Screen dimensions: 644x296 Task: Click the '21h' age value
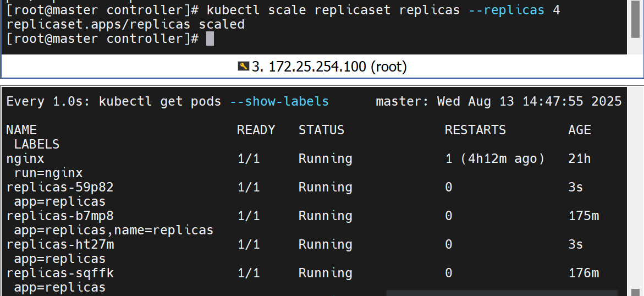580,158
